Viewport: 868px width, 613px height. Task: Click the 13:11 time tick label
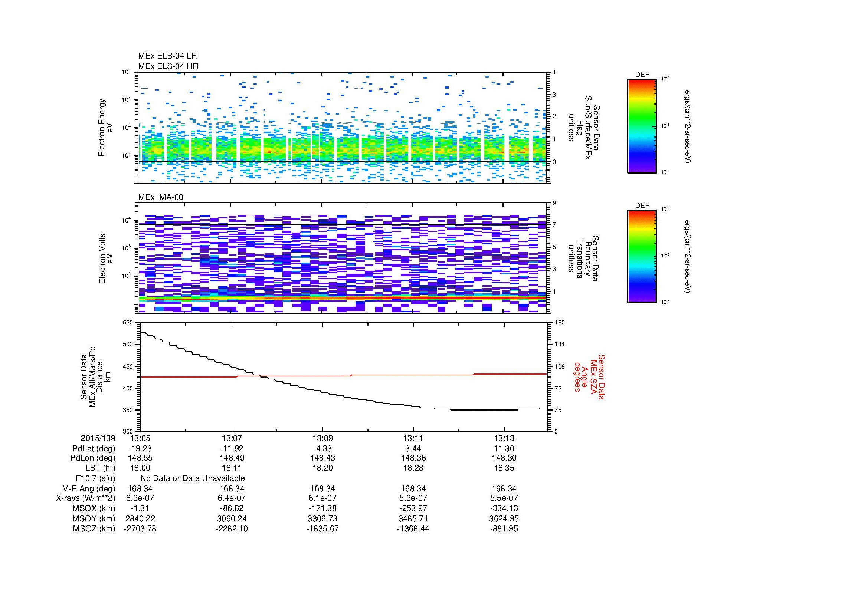[x=413, y=438]
